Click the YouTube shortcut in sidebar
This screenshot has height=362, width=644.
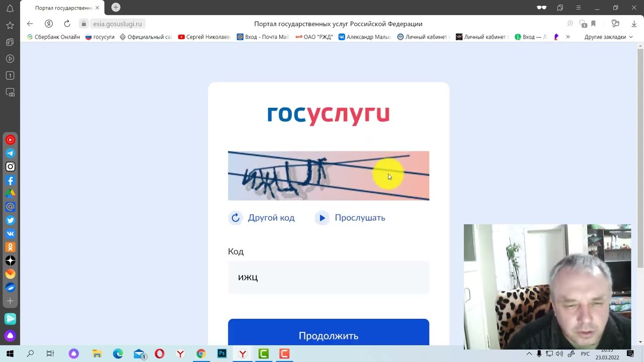[10, 140]
